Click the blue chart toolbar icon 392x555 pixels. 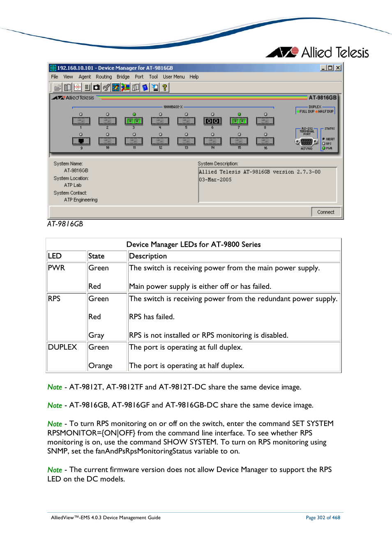(116, 88)
